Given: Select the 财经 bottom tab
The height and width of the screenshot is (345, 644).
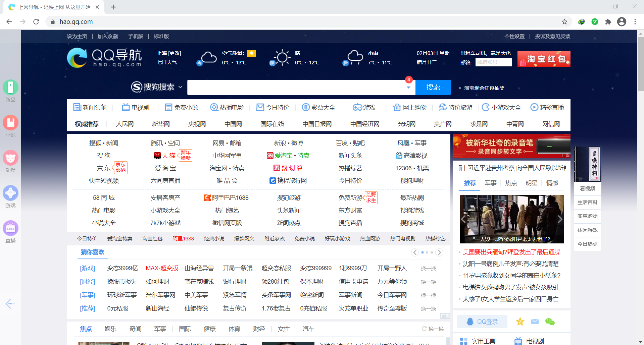Looking at the screenshot, I should click(259, 329).
